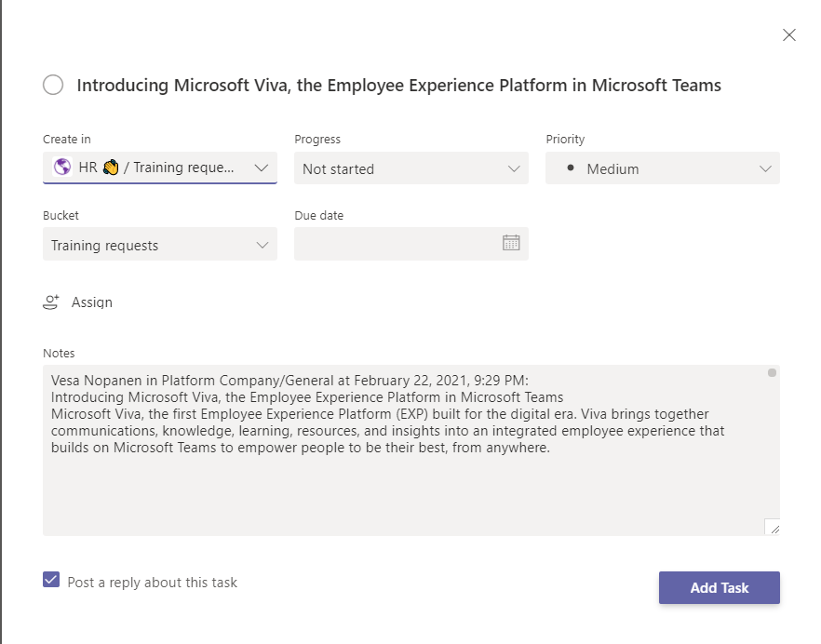This screenshot has width=821, height=644.
Task: Expand the Create in chevron arrow
Action: coord(261,168)
